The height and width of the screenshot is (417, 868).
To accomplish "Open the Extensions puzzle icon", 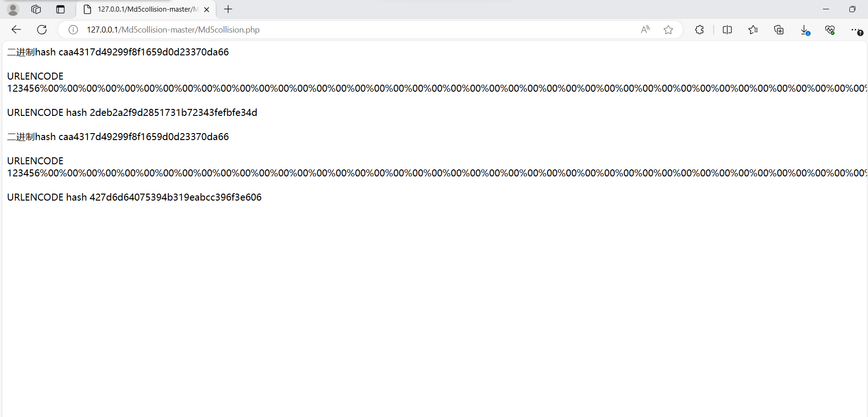I will 699,30.
